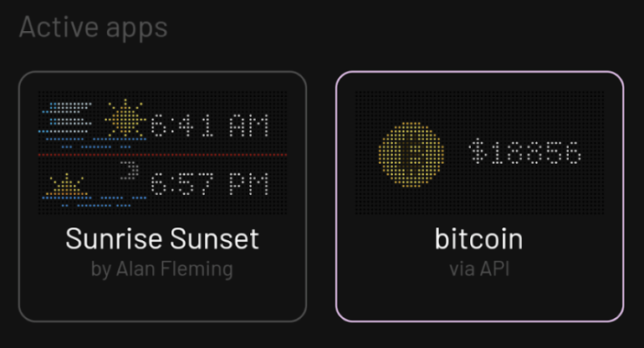Click the gold bitcoin coin icon

click(410, 153)
